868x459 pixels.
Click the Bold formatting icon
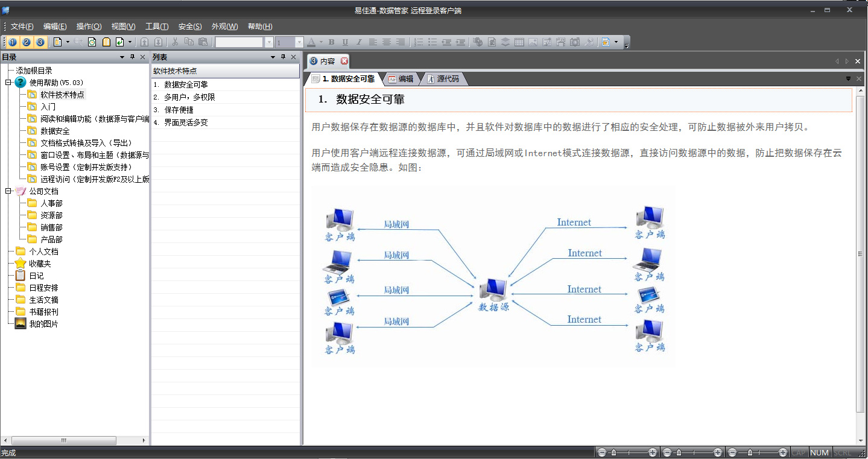pos(331,42)
